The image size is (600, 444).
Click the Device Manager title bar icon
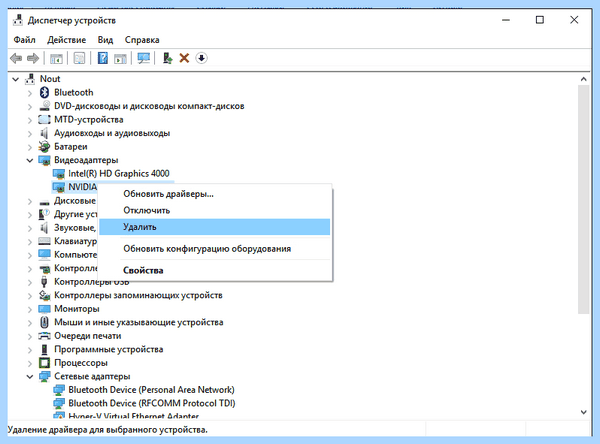(18, 20)
